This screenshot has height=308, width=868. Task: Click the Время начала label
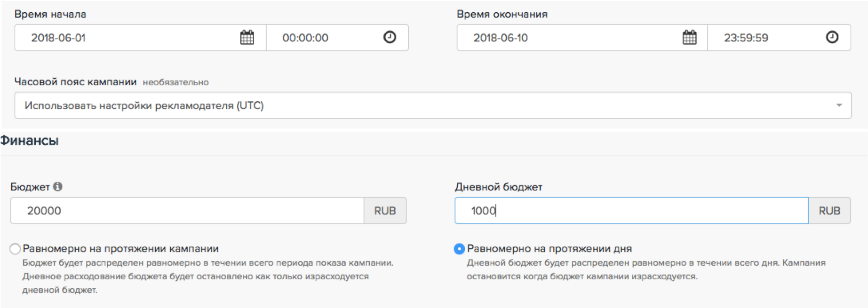pyautogui.click(x=50, y=14)
